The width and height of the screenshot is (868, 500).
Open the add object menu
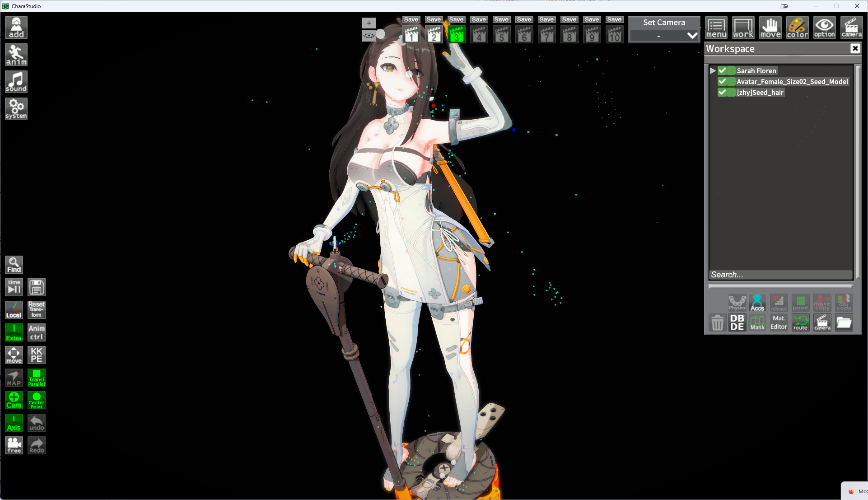16,28
